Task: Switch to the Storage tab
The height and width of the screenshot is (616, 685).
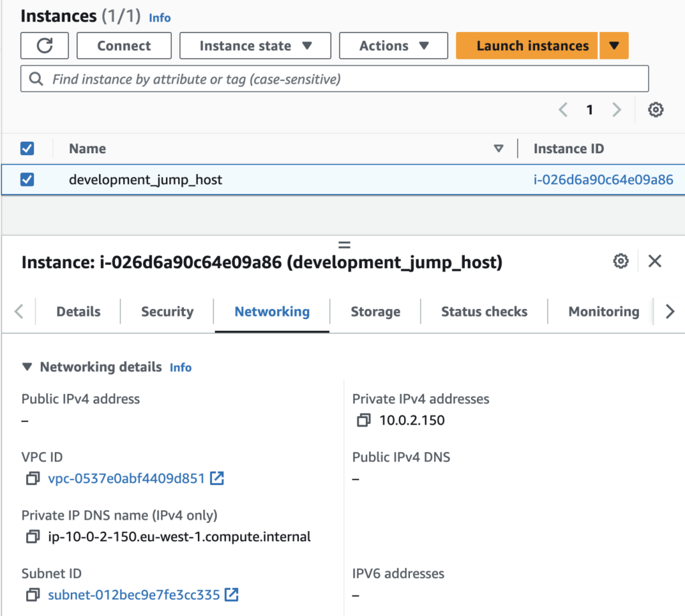Action: point(375,311)
